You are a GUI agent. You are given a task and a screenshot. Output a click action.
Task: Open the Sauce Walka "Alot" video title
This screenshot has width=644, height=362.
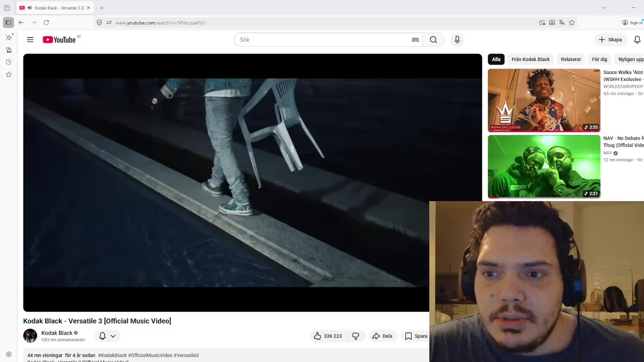tap(623, 76)
